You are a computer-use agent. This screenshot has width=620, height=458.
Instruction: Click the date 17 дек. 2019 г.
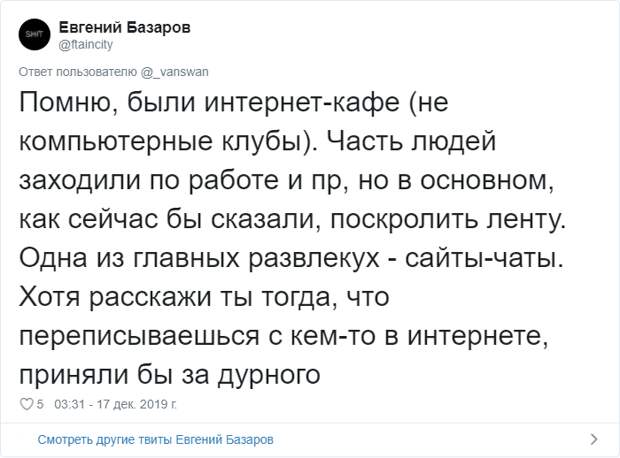(x=136, y=404)
